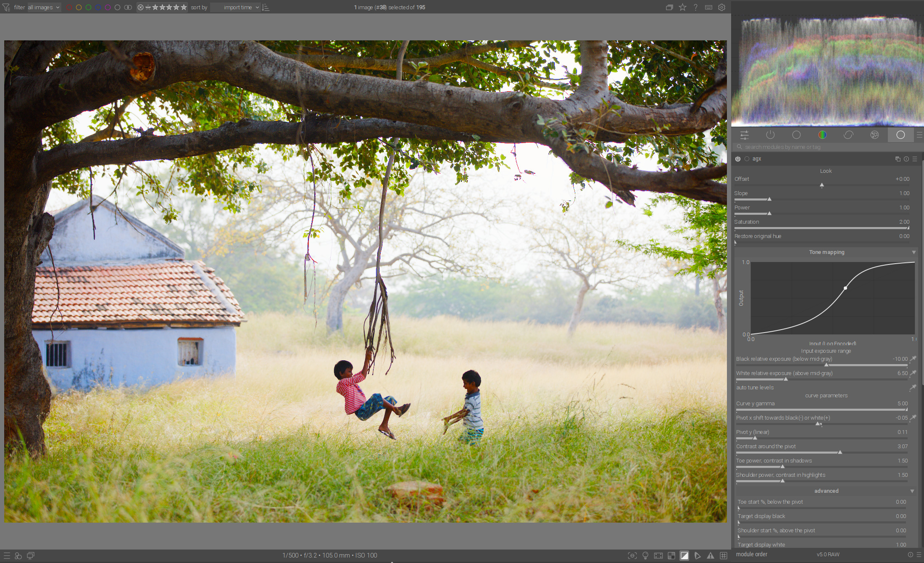
Task: Toggle raw overexposed checkerboard indicator
Action: 671,555
